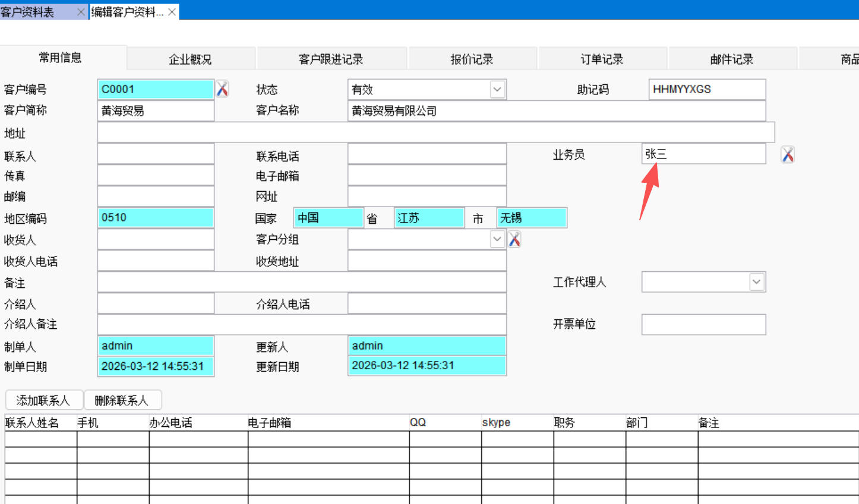The image size is (859, 504).
Task: Close the 客户资料表 tab
Action: [x=81, y=12]
